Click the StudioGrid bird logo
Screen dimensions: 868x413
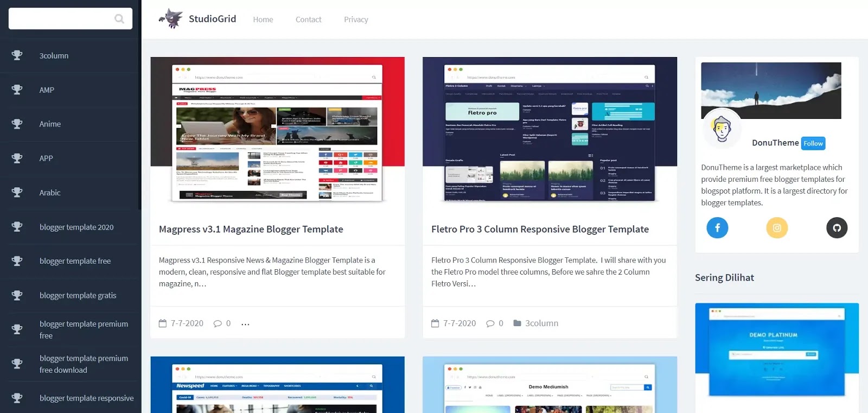tap(171, 18)
